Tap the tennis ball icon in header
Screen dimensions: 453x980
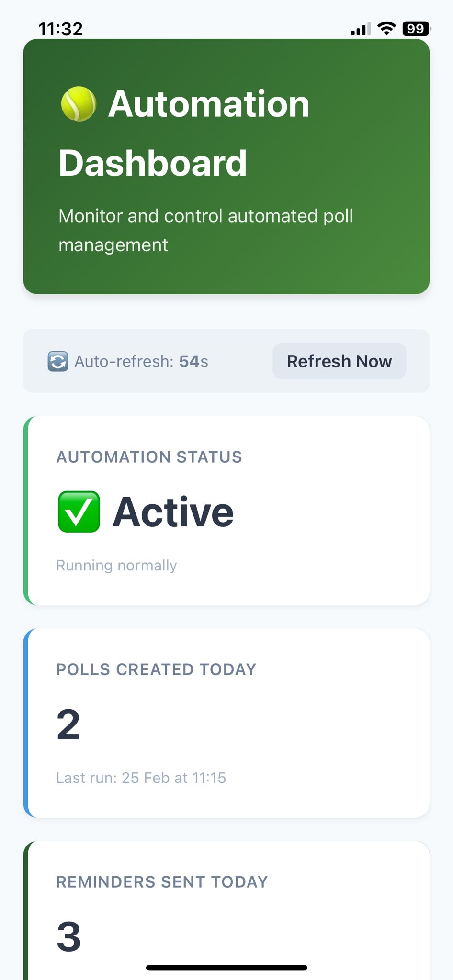(79, 104)
